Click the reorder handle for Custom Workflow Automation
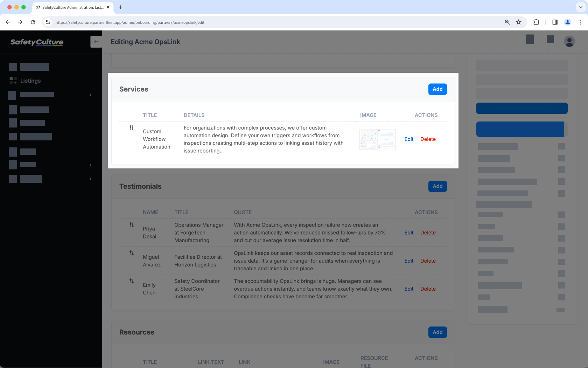The width and height of the screenshot is (588, 368). 132,128
